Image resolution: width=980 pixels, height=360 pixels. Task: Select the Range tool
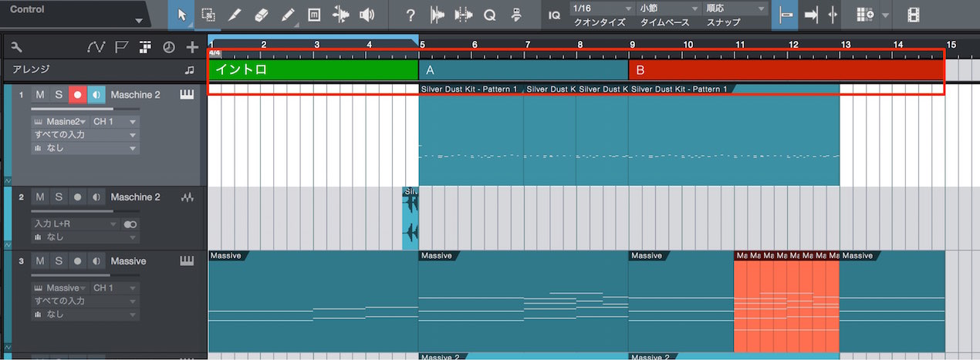208,15
